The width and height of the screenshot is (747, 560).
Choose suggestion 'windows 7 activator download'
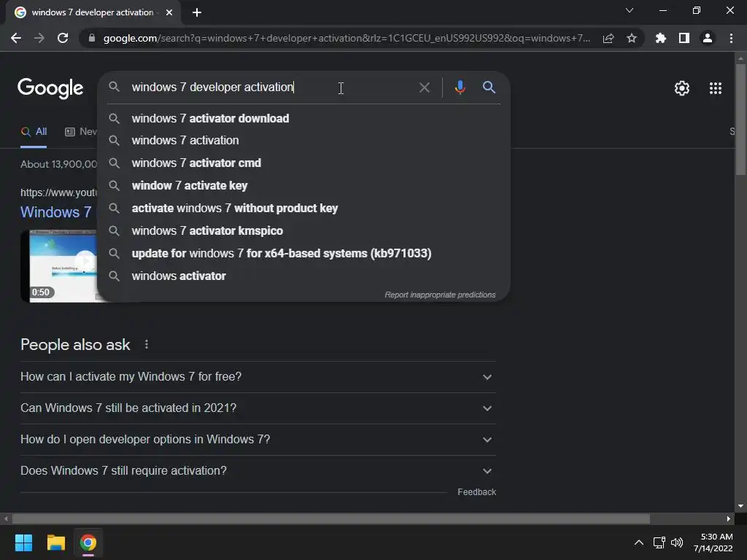(303, 118)
